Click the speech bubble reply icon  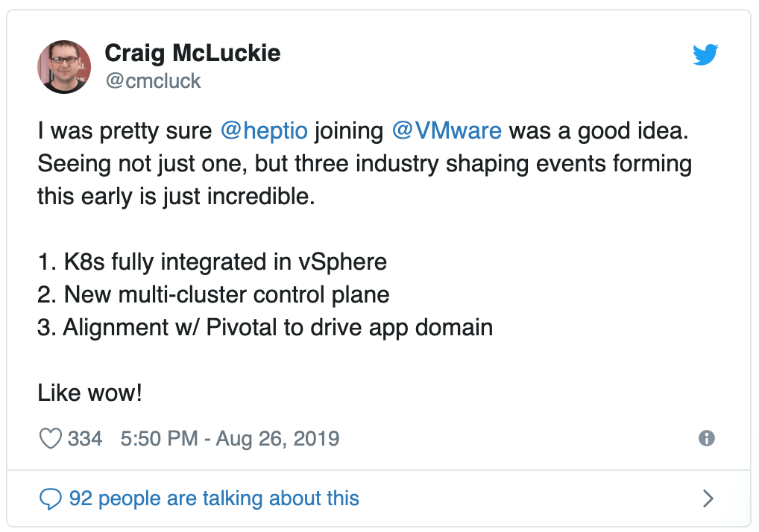tap(51, 498)
